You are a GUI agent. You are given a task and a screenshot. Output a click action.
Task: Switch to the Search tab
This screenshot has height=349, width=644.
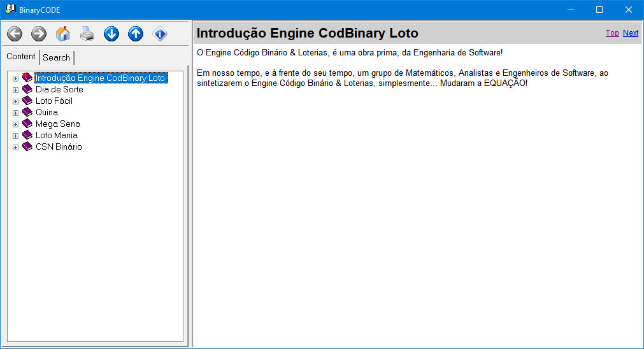[56, 57]
